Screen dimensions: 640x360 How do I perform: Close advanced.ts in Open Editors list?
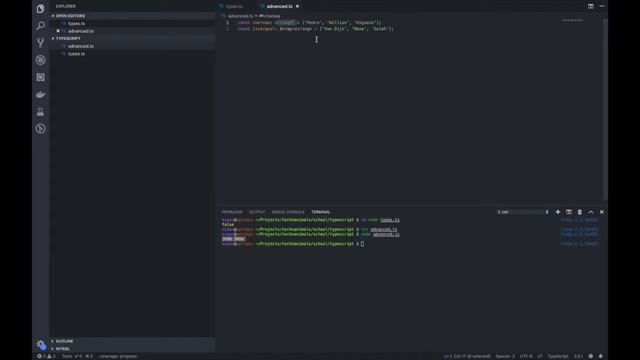[58, 31]
